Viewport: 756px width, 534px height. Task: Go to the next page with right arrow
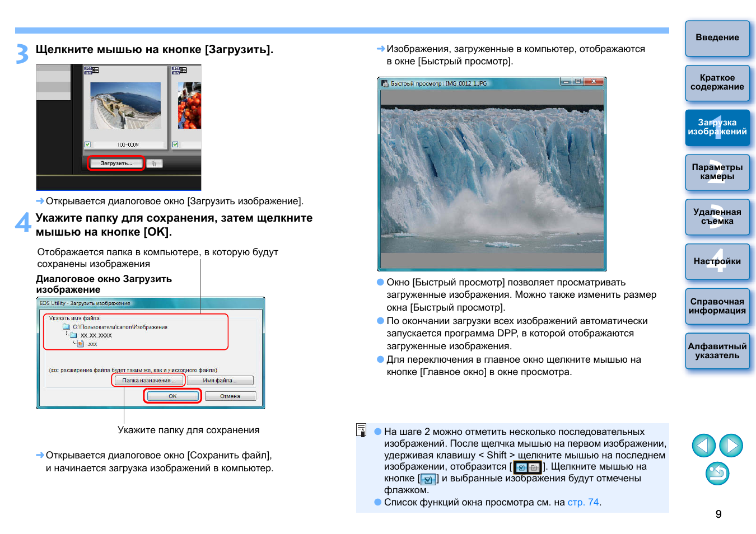tap(731, 446)
